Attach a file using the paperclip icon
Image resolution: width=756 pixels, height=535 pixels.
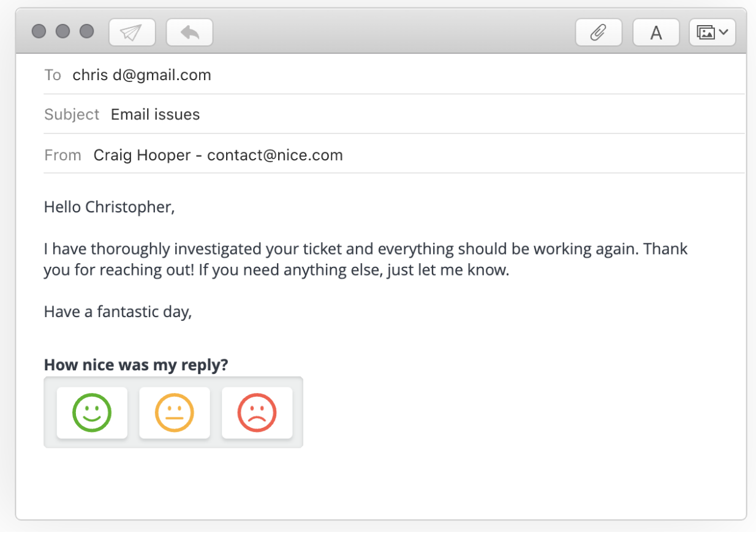tap(599, 32)
